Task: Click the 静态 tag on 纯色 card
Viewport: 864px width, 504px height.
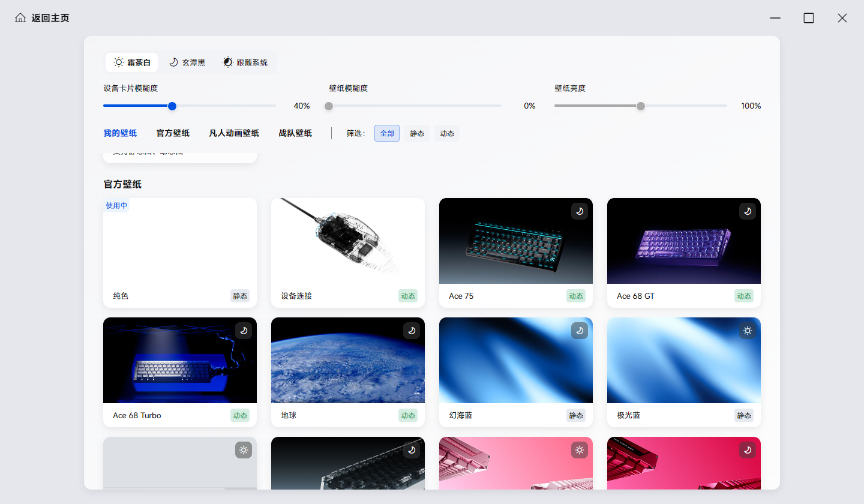Action: (x=240, y=296)
